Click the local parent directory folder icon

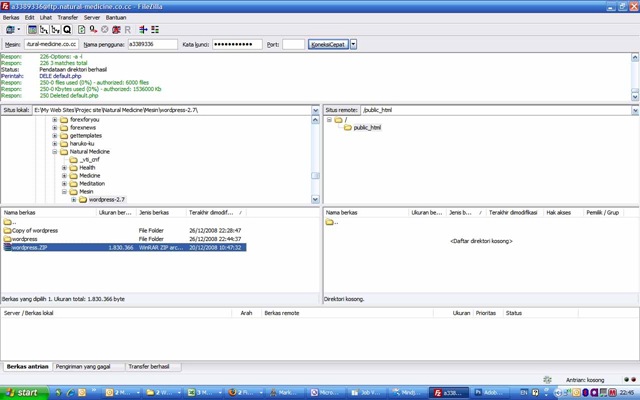7,222
